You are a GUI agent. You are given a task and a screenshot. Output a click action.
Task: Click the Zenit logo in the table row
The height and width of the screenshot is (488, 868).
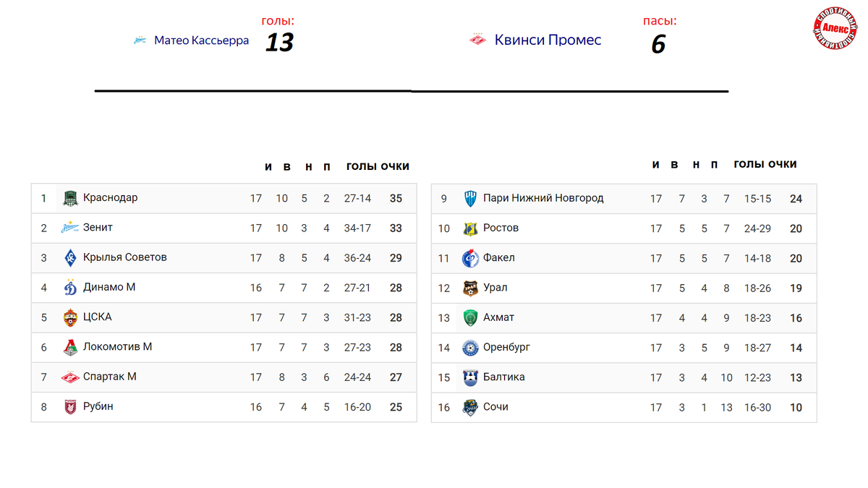(70, 228)
